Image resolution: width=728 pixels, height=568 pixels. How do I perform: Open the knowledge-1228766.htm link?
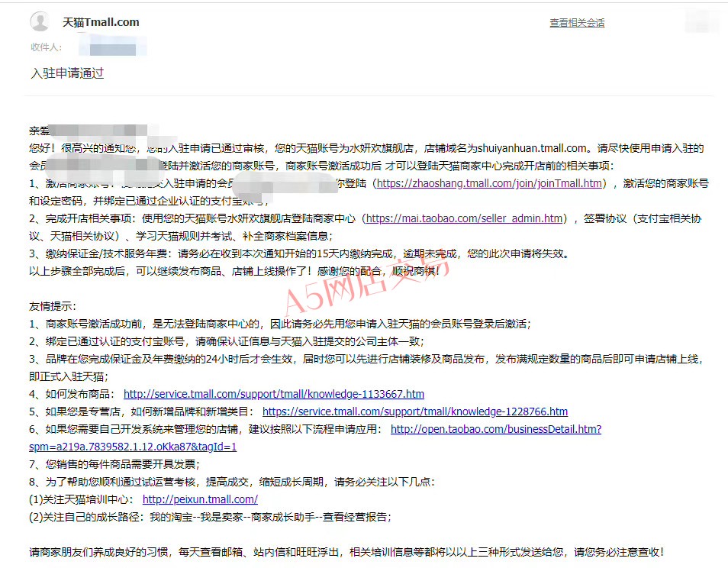coord(415,412)
